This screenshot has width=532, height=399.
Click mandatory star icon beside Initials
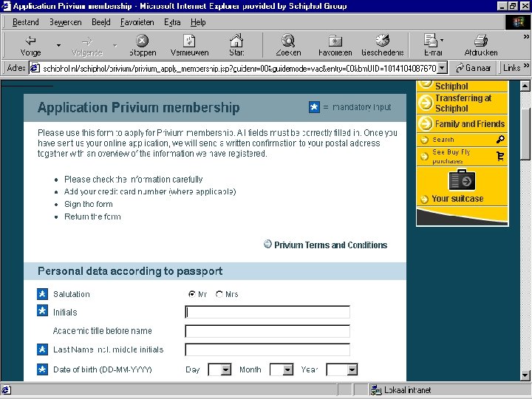(x=42, y=311)
